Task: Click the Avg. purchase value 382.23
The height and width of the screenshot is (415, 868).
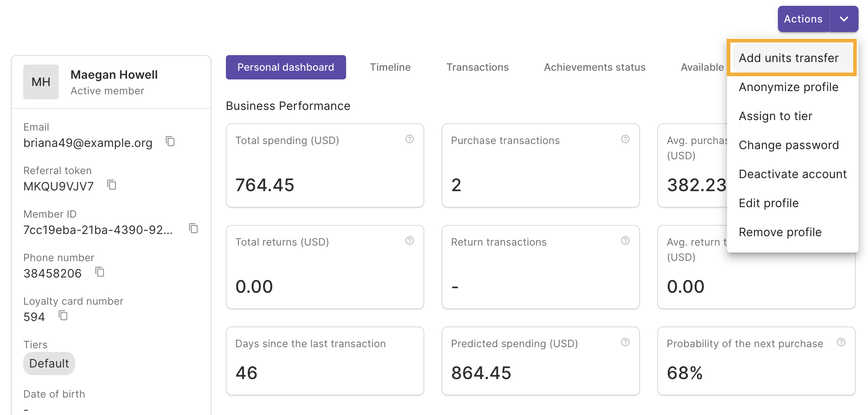Action: [x=697, y=185]
